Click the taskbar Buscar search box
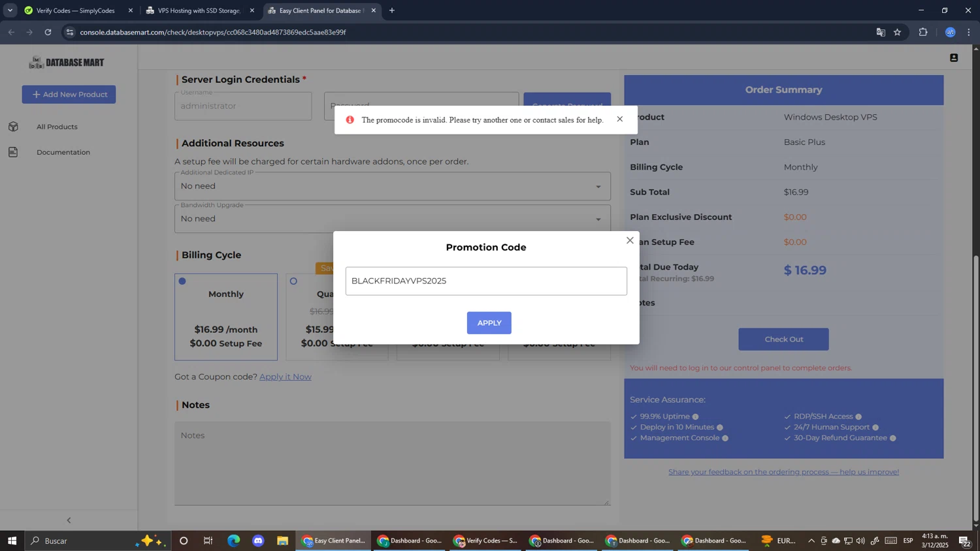980x551 pixels. pyautogui.click(x=98, y=541)
